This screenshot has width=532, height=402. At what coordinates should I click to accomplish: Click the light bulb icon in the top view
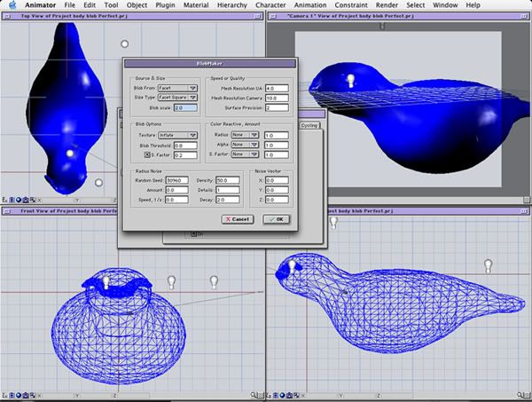71,154
